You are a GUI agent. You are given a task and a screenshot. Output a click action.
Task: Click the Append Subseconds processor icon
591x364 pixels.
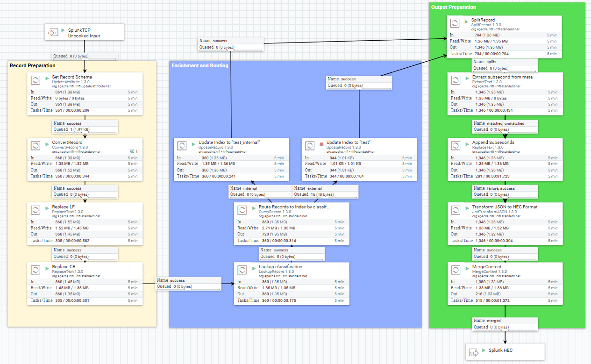click(x=455, y=145)
